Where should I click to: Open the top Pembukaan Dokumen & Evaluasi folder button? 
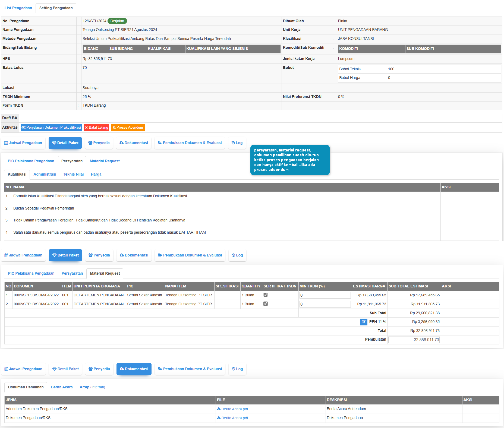pos(190,143)
